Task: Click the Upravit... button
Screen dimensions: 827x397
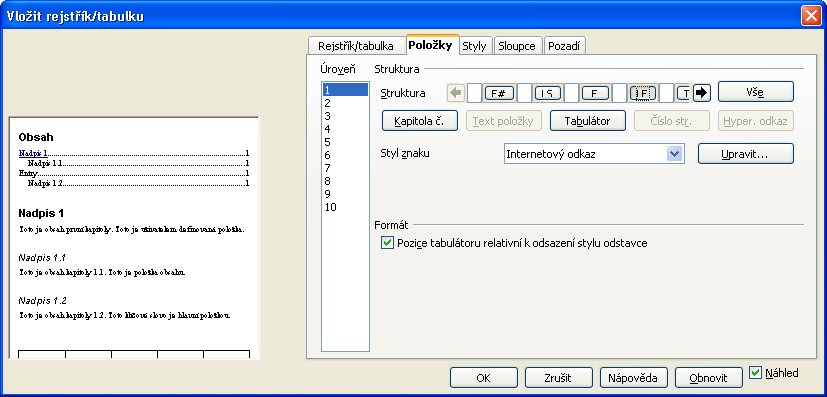Action: (746, 154)
